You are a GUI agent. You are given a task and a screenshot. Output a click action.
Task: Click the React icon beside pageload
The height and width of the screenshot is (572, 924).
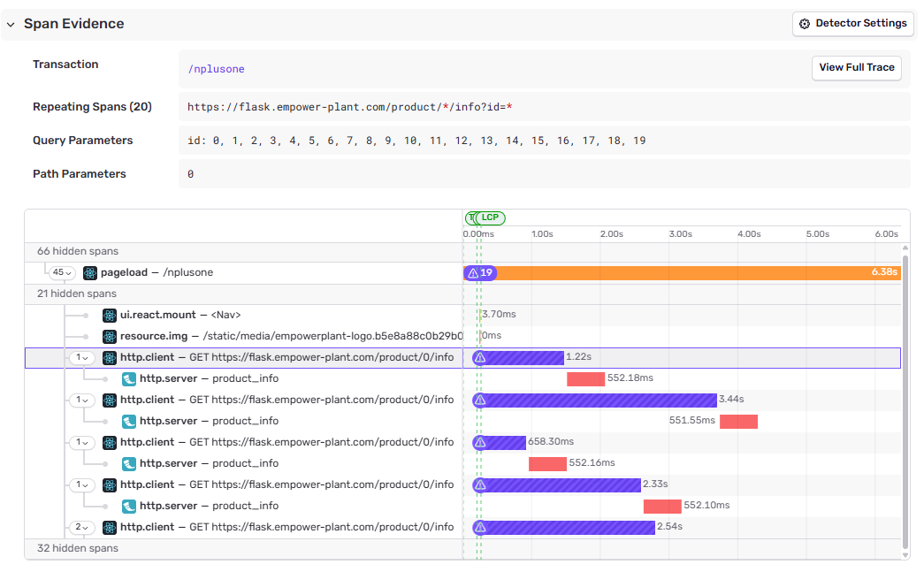coord(90,273)
